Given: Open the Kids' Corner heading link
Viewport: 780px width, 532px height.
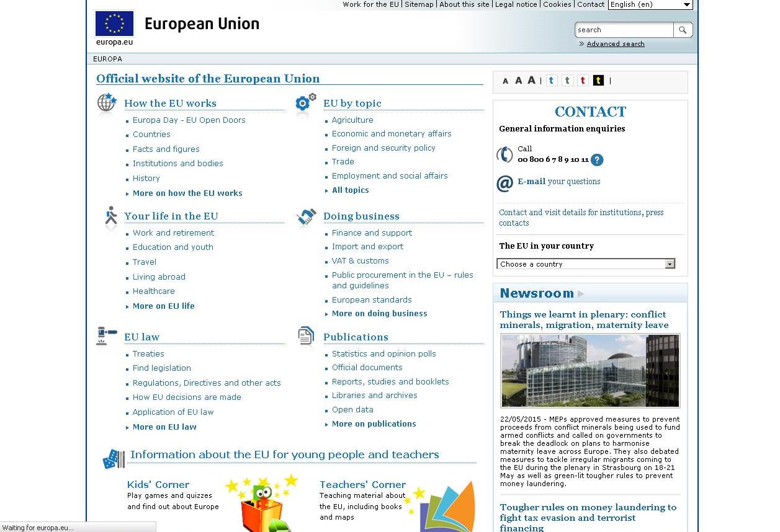Looking at the screenshot, I should (x=158, y=485).
